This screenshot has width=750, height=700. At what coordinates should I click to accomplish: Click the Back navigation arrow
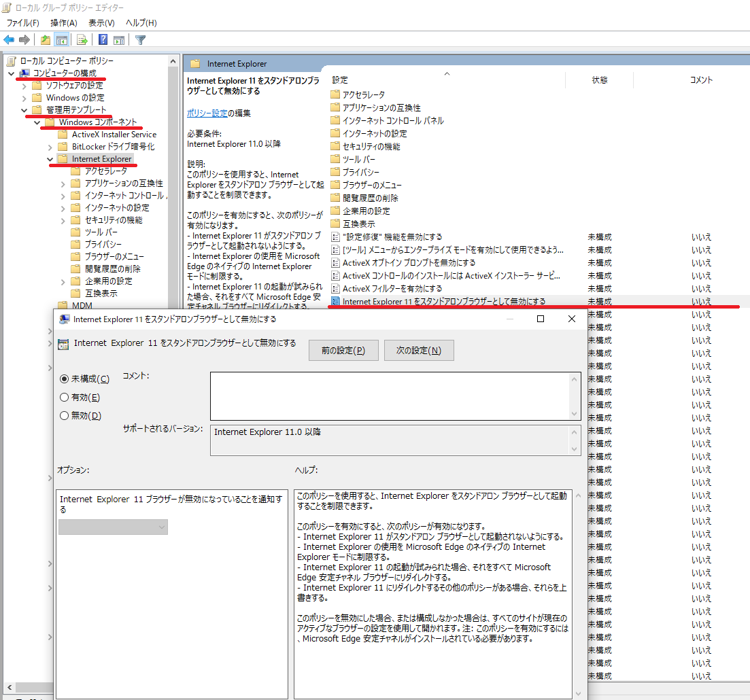[8, 39]
